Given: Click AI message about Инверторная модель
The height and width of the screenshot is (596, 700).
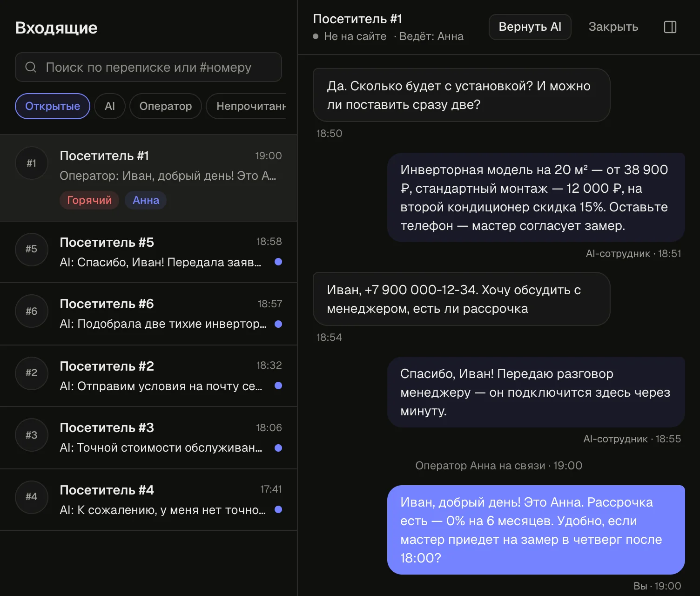Looking at the screenshot, I should tap(536, 197).
